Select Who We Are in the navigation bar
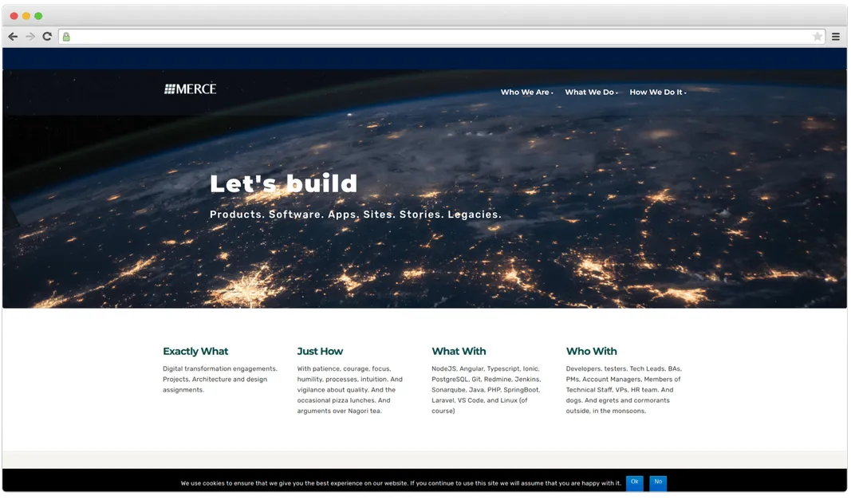Viewport: 851px width, 504px height. [523, 92]
